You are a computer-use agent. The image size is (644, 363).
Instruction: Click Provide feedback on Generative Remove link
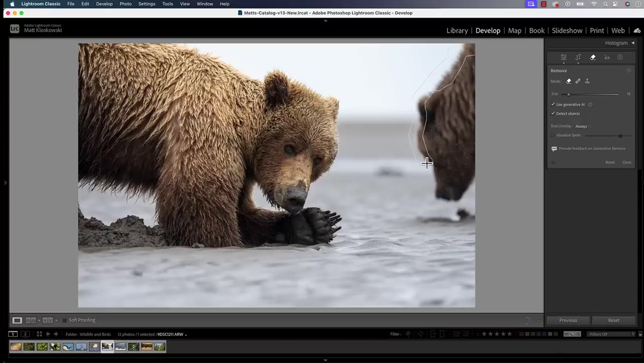(592, 149)
